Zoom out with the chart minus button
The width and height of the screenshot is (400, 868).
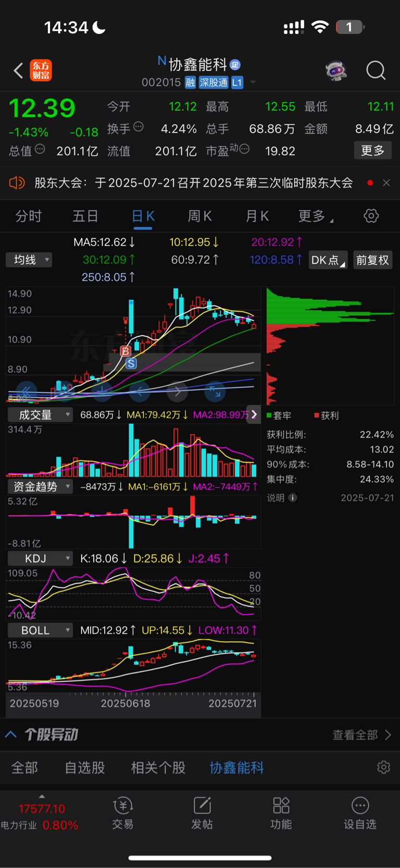(65, 391)
